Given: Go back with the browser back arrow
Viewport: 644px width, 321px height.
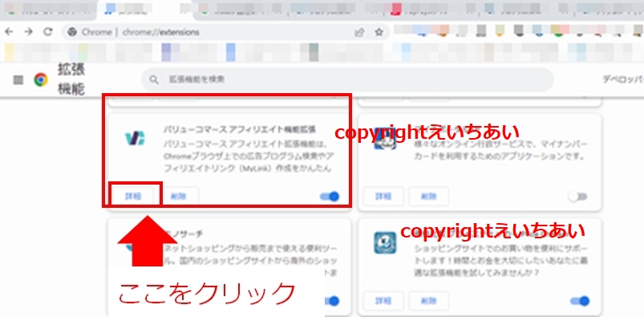Looking at the screenshot, I should (x=9, y=32).
